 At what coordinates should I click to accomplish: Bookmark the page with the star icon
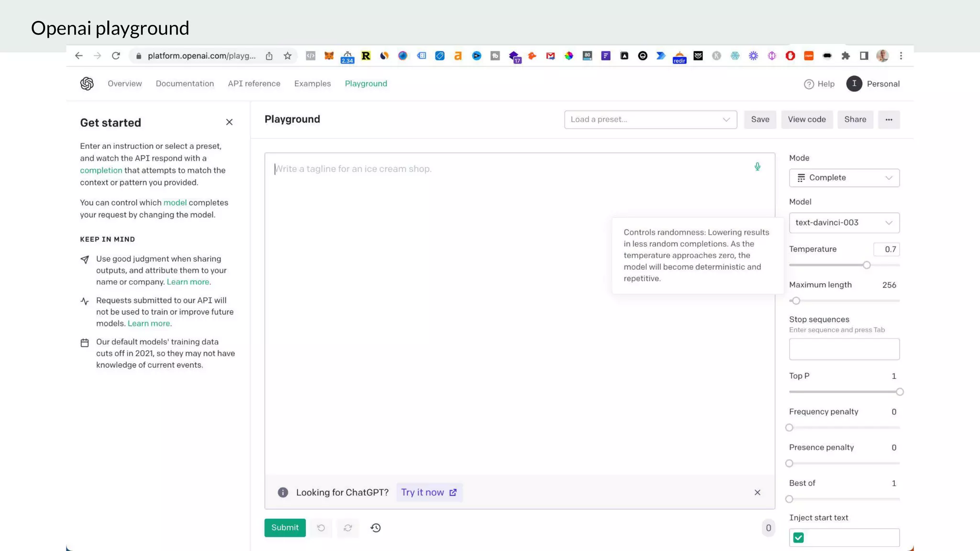point(288,56)
